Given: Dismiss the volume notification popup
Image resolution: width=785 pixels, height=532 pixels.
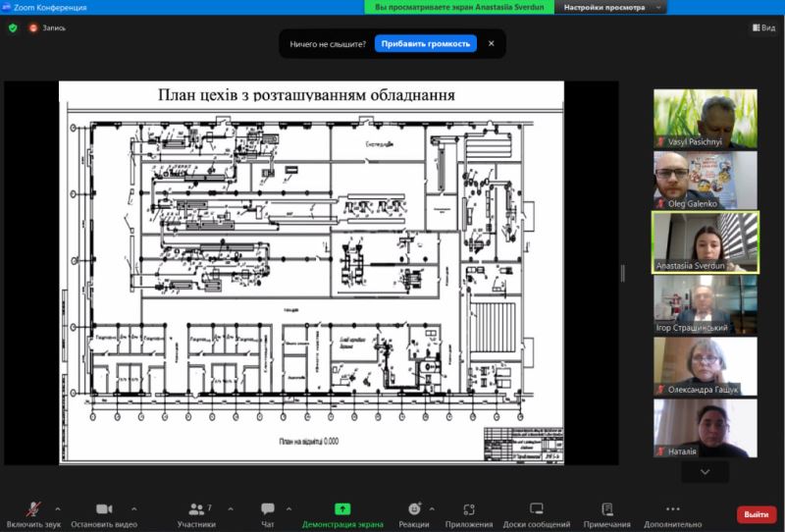Looking at the screenshot, I should coord(491,43).
